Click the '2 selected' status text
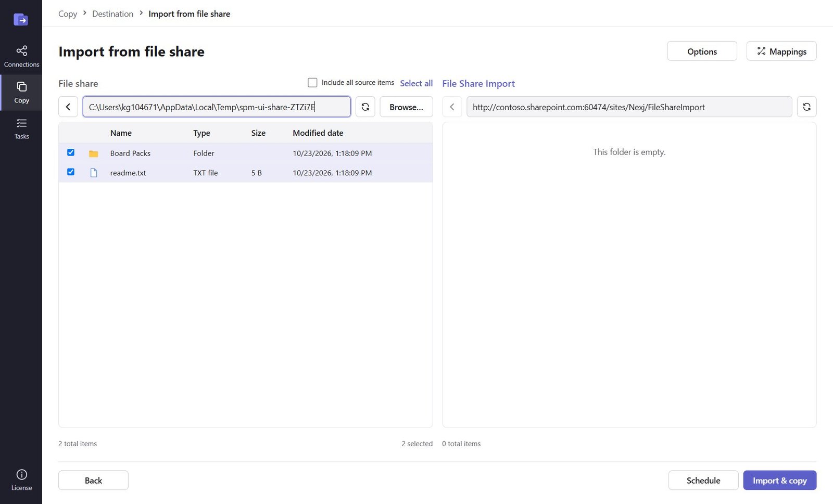Viewport: 833px width, 504px height. click(x=417, y=444)
